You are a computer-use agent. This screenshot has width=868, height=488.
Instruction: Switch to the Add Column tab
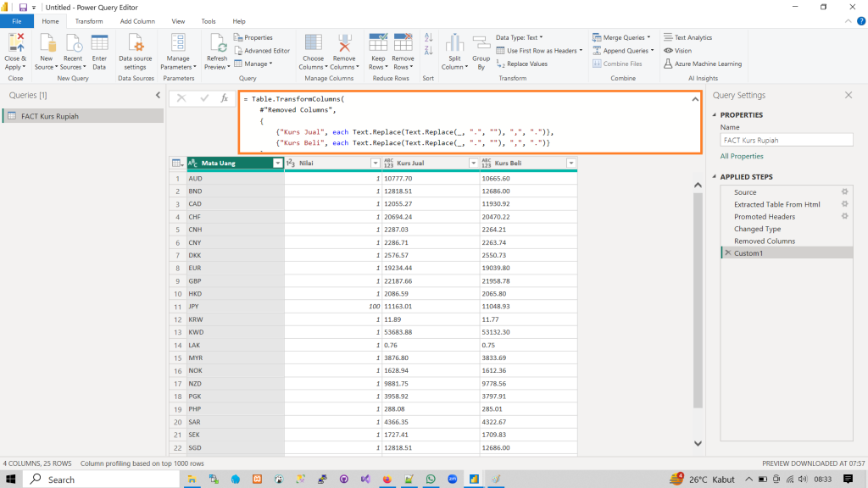click(x=136, y=21)
